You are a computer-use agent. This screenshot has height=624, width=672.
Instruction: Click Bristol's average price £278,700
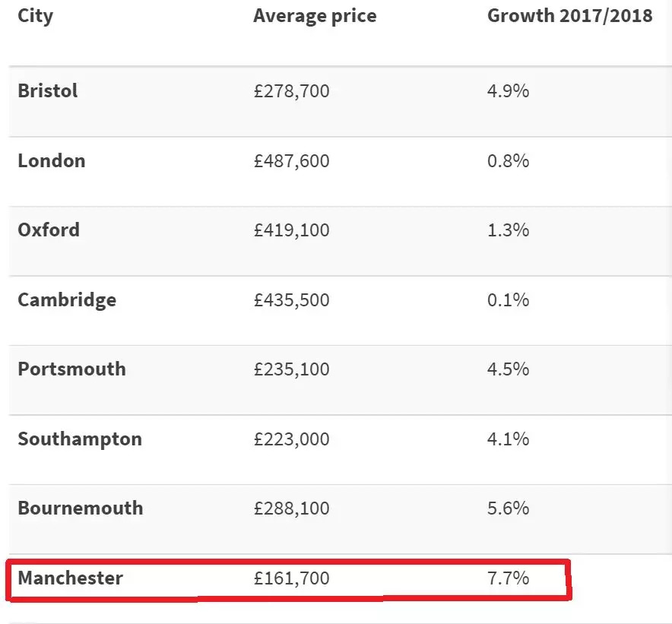point(292,91)
